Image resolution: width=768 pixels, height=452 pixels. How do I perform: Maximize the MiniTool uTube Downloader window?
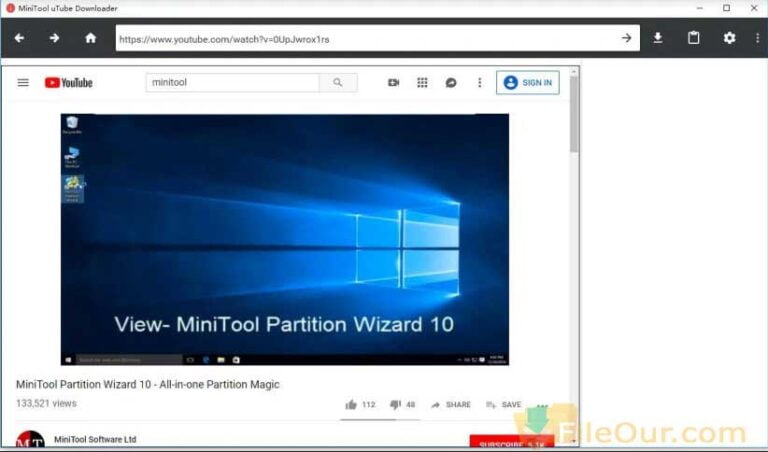pyautogui.click(x=727, y=8)
